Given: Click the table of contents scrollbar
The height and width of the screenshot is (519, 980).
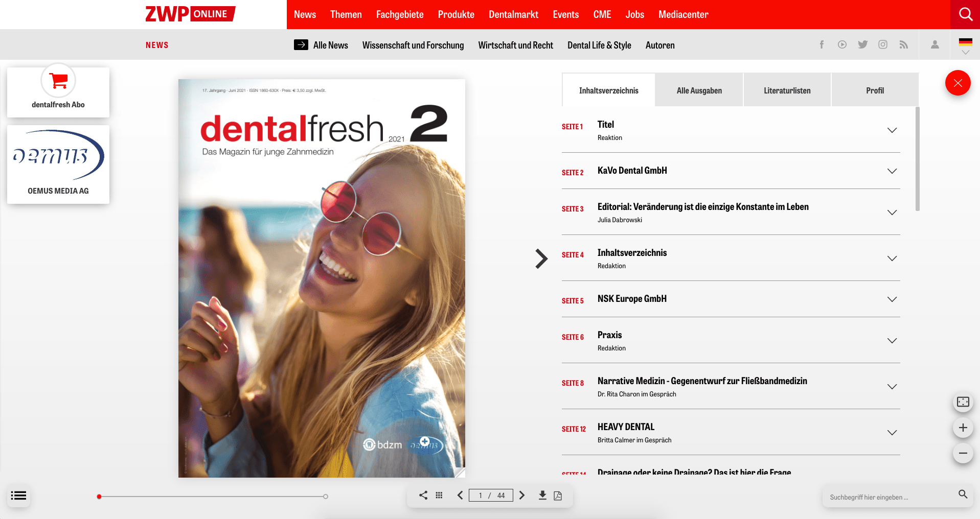Looking at the screenshot, I should coord(918,159).
